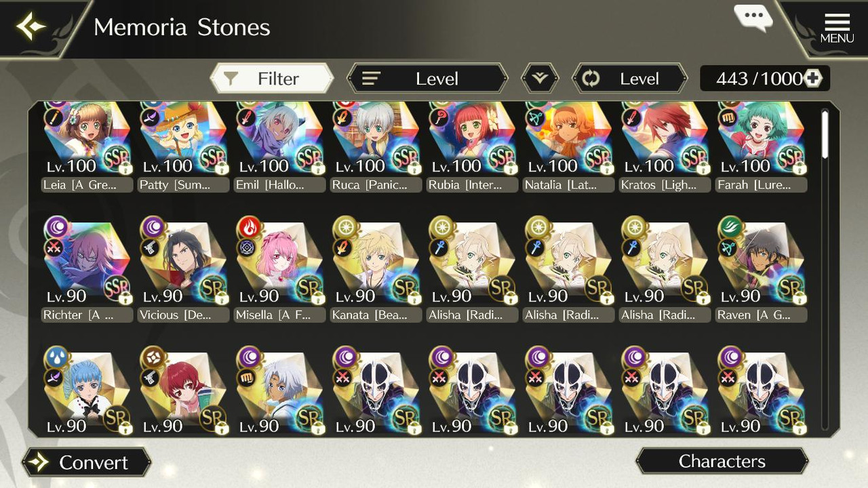Open the hamburger MENU
The width and height of the screenshot is (868, 488).
tap(837, 28)
